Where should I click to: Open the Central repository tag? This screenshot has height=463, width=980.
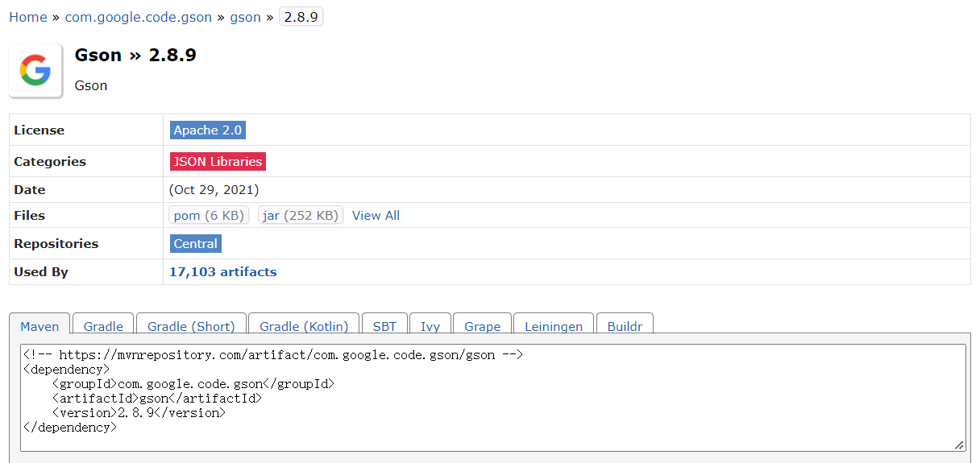pyautogui.click(x=196, y=243)
